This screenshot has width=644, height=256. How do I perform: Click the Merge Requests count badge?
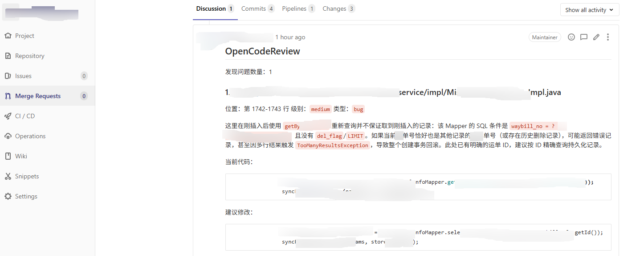point(84,96)
